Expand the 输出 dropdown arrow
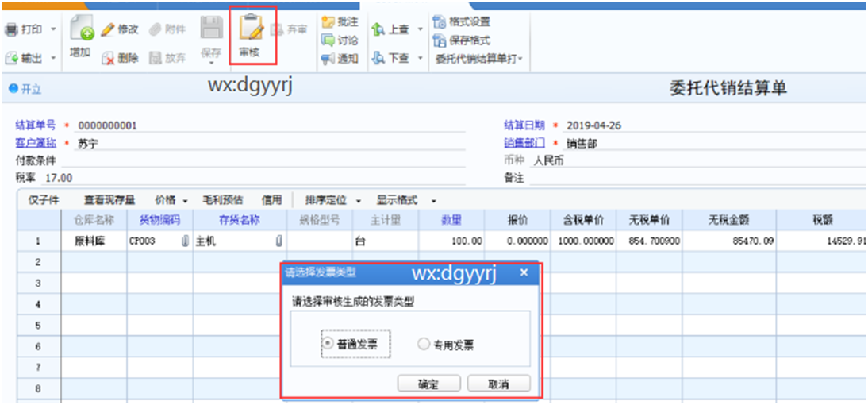 54,58
